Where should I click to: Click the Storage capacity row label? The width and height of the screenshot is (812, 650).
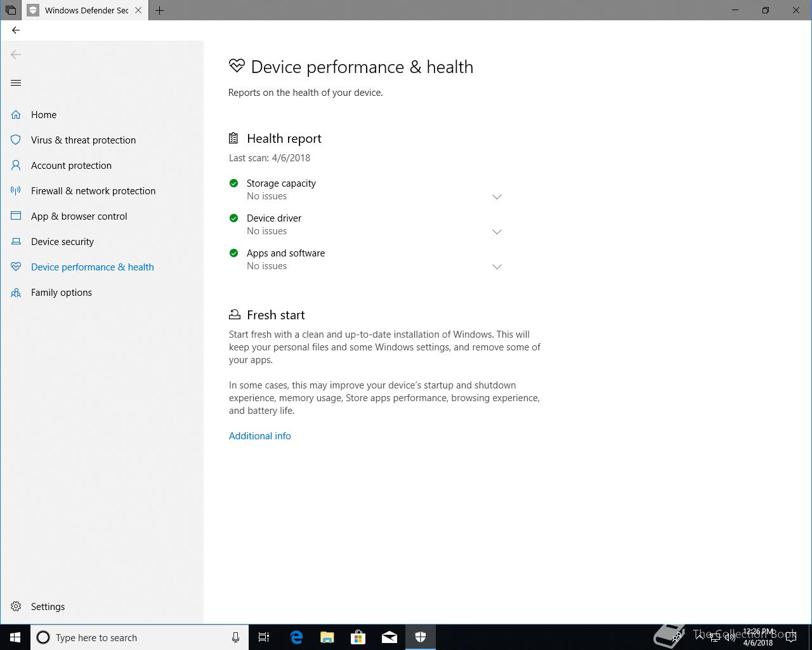281,183
